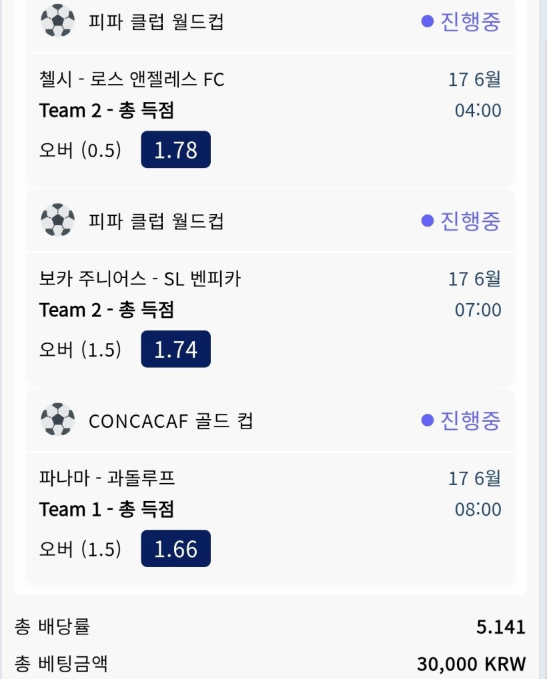Click the purple status dot on the Chelsea bet
Image resolution: width=547 pixels, height=679 pixels.
(427, 21)
